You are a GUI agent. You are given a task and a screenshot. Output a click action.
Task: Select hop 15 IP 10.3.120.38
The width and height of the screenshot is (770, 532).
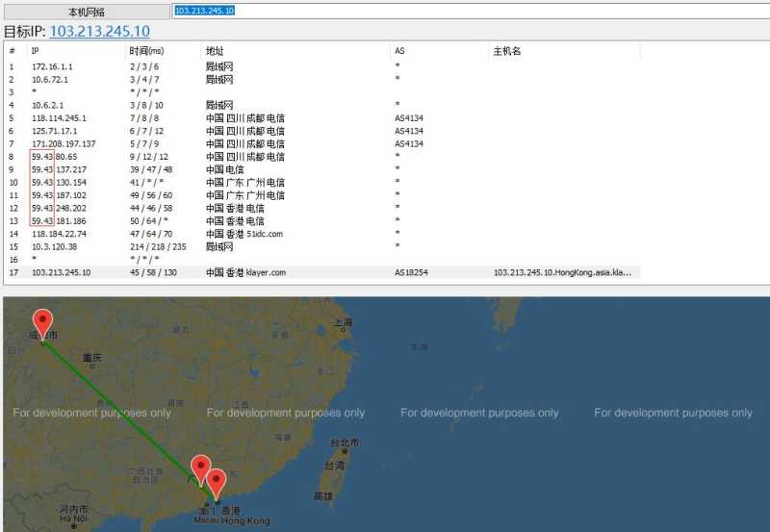tap(55, 246)
